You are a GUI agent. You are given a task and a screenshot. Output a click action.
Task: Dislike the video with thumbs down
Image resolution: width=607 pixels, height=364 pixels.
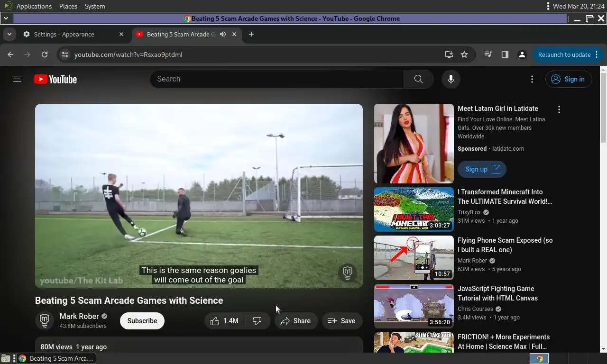pos(258,321)
